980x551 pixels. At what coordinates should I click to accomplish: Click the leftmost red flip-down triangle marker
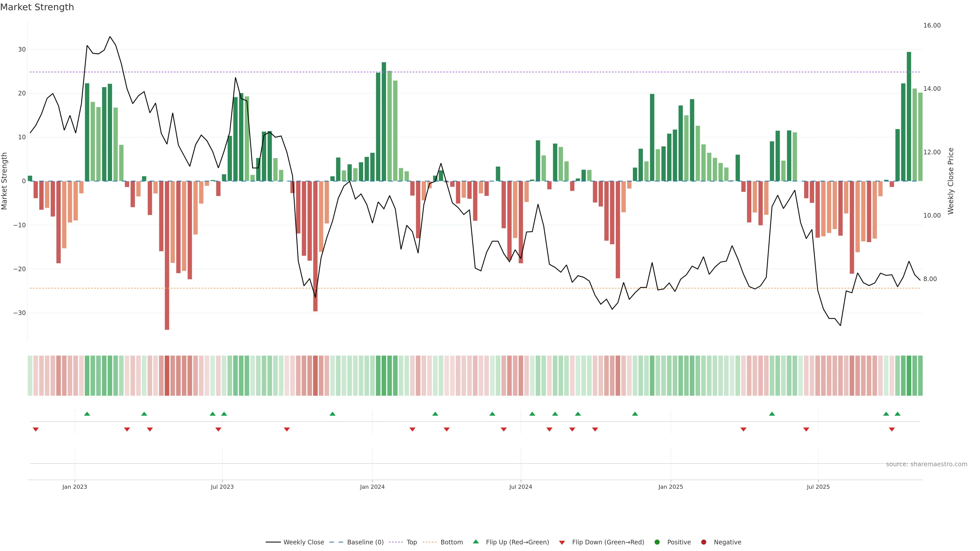point(36,429)
